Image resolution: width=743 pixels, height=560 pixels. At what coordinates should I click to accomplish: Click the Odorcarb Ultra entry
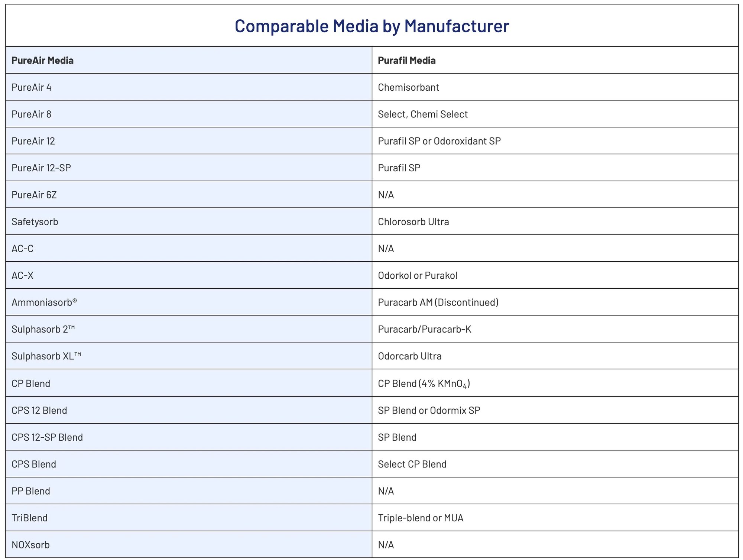pos(409,356)
